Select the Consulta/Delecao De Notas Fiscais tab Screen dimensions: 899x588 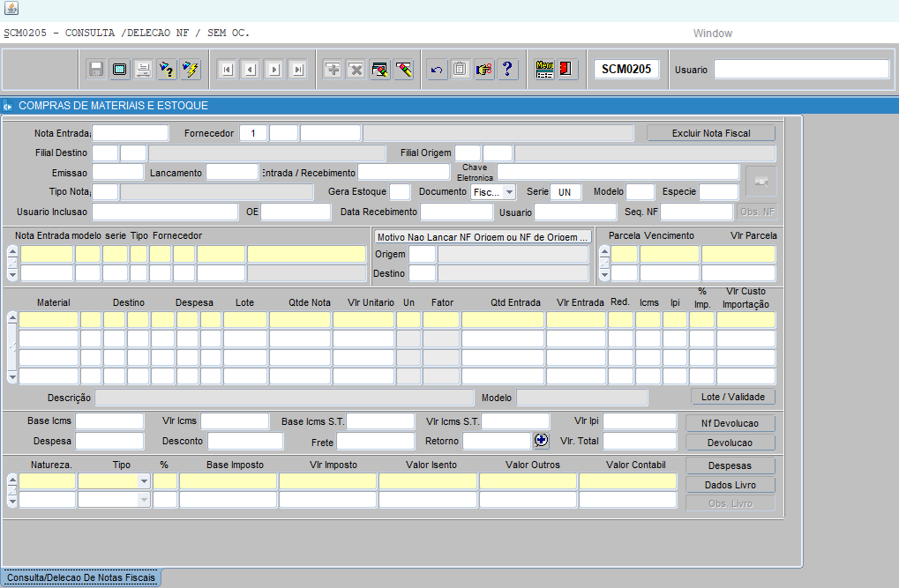[81, 578]
